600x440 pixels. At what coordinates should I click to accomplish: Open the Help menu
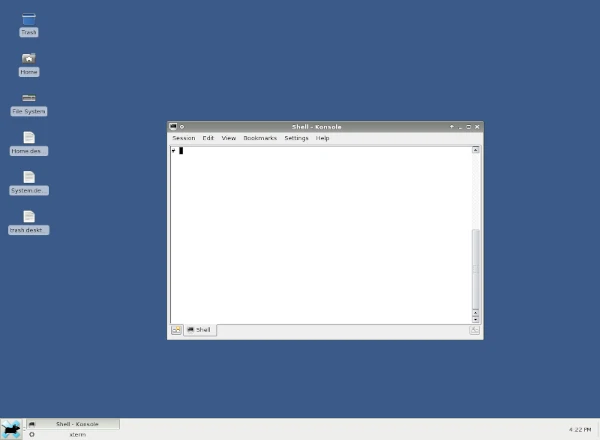point(323,138)
